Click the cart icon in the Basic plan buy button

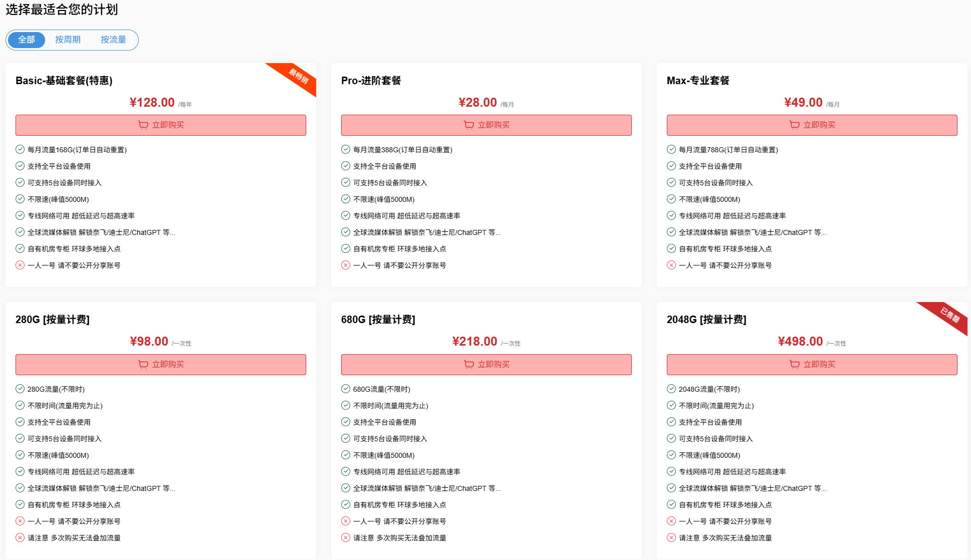[x=143, y=125]
